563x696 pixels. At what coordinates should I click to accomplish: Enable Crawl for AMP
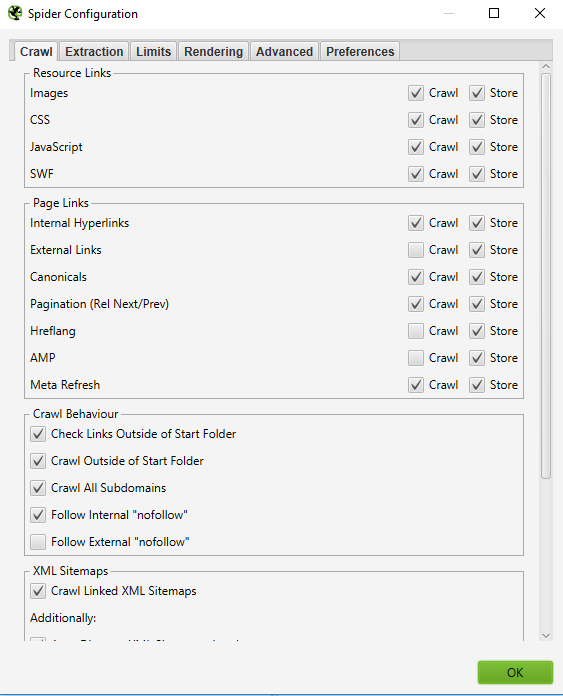(x=416, y=358)
